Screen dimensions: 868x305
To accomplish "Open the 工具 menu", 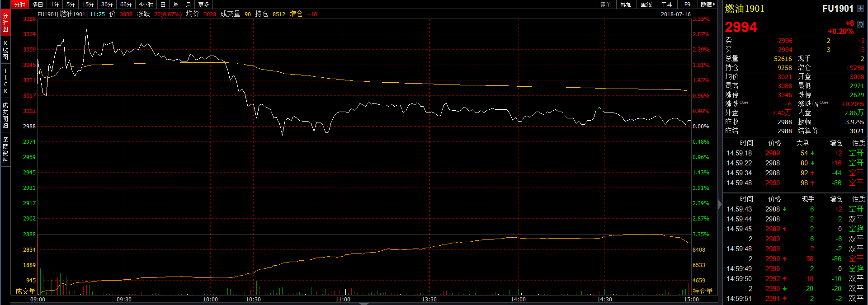I will [x=666, y=5].
